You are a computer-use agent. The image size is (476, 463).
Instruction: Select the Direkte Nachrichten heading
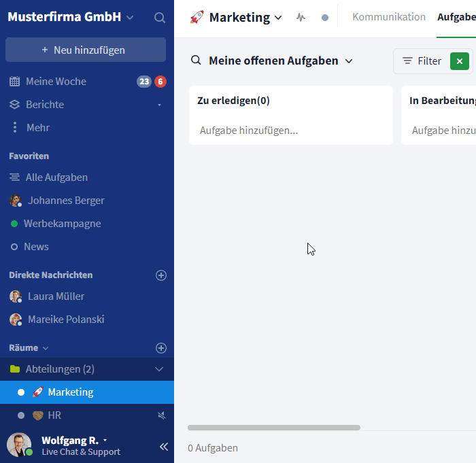pos(51,275)
